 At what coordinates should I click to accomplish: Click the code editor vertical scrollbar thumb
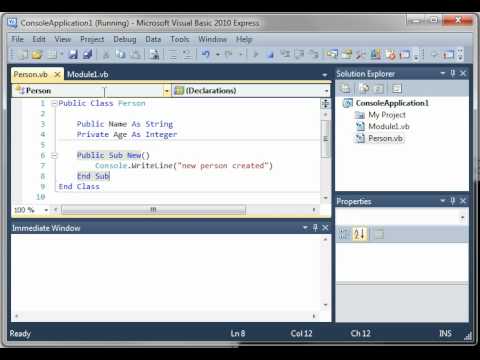[325, 139]
